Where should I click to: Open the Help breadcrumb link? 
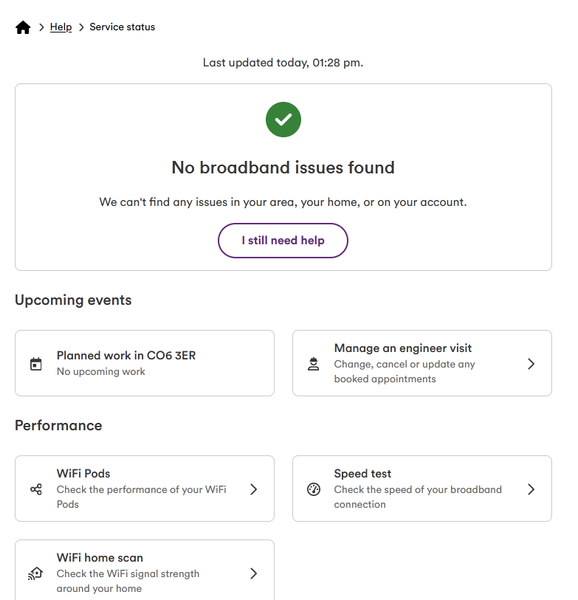click(x=61, y=27)
